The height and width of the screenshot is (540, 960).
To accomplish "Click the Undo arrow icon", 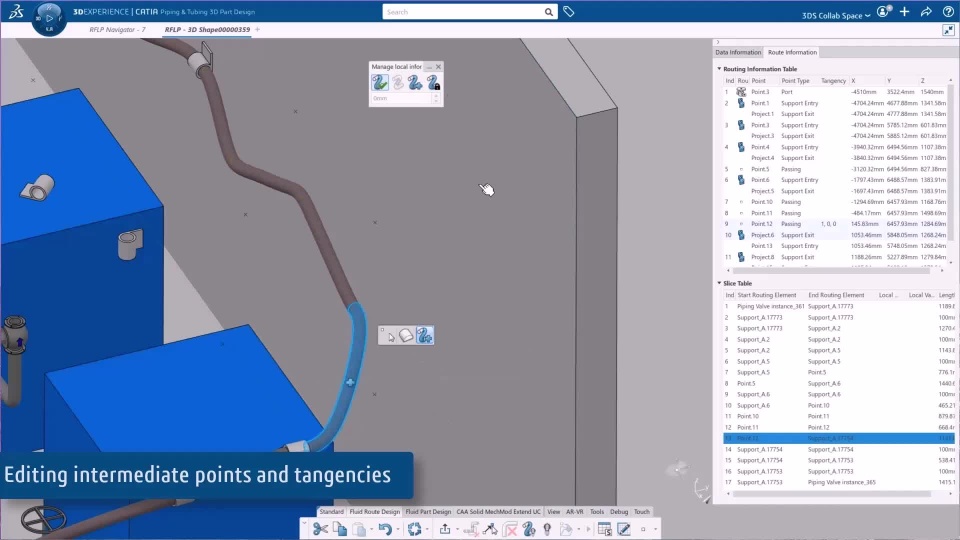I will pos(384,529).
